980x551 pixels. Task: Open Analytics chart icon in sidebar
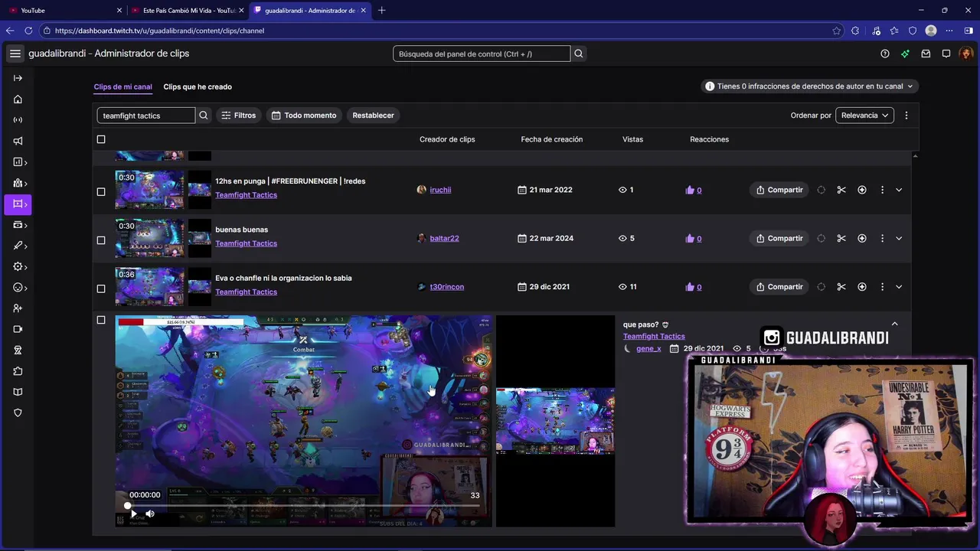pos(19,162)
